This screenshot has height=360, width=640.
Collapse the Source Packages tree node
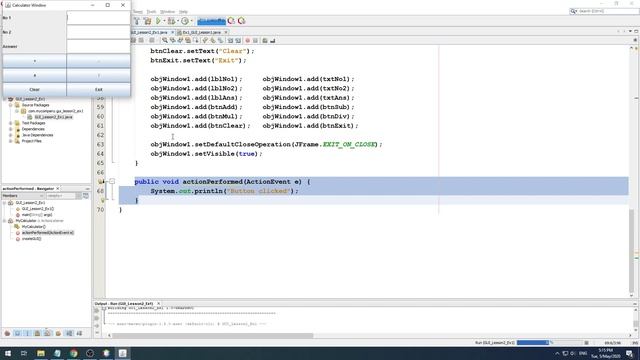(11, 105)
